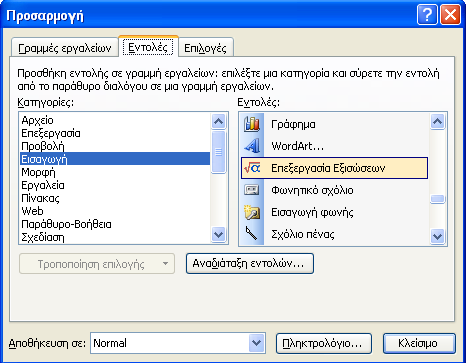Choose the Σχεδίαση category
The width and height of the screenshot is (467, 363).
point(115,237)
